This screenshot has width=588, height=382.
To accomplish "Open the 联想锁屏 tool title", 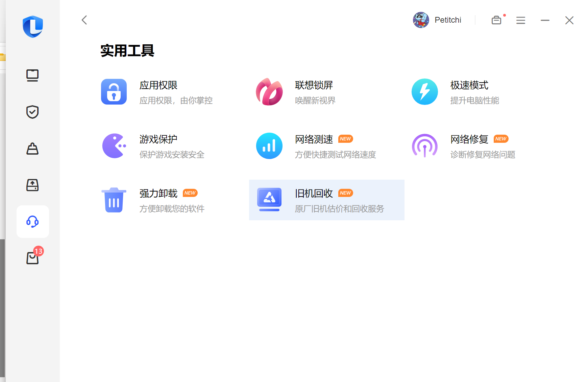I will point(314,85).
